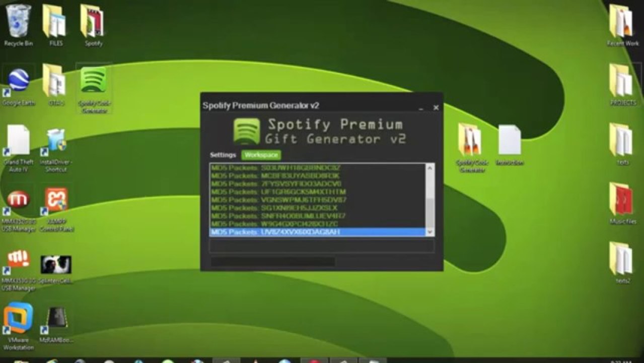Viewport: 644px width, 363px height.
Task: Open the FILES folder on desktop
Action: [x=55, y=25]
